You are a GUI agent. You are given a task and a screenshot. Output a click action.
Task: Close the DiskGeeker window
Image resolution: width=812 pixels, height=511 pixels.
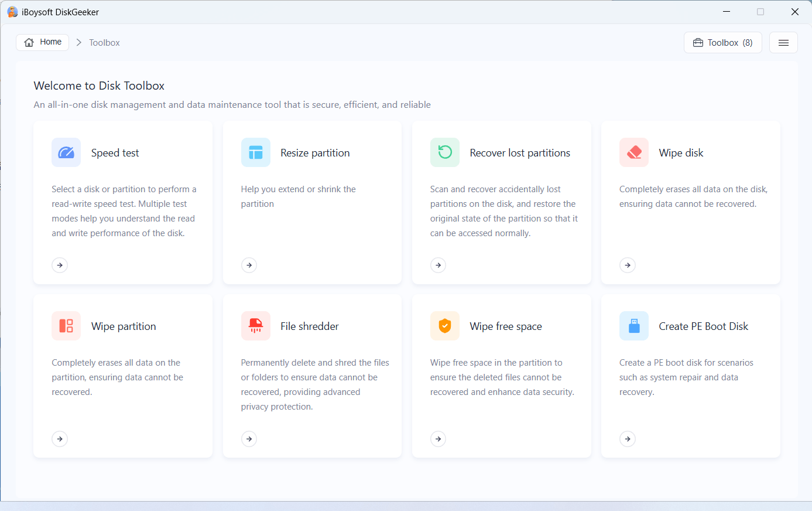click(795, 12)
